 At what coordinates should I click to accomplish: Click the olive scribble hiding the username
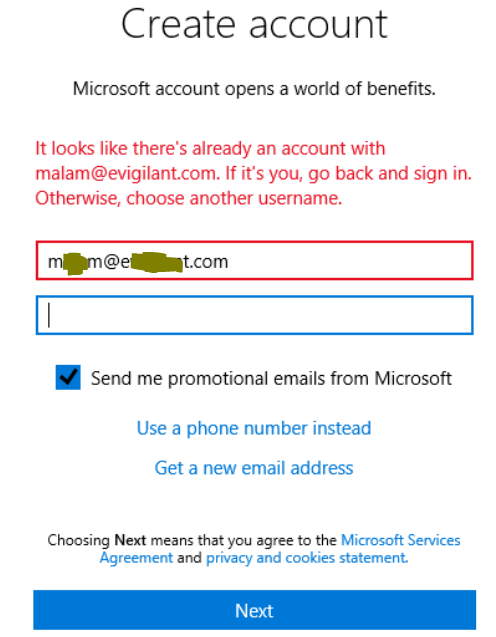[76, 263]
